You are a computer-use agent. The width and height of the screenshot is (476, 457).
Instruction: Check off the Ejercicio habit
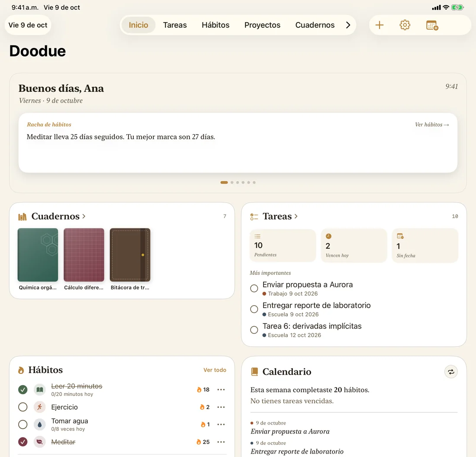click(x=23, y=407)
